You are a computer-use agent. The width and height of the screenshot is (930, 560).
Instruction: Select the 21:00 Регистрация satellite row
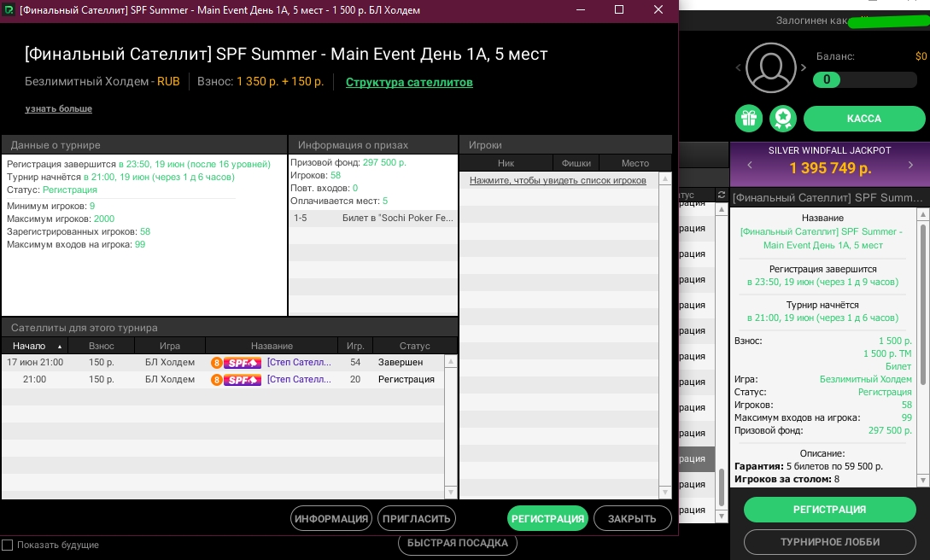pos(223,380)
